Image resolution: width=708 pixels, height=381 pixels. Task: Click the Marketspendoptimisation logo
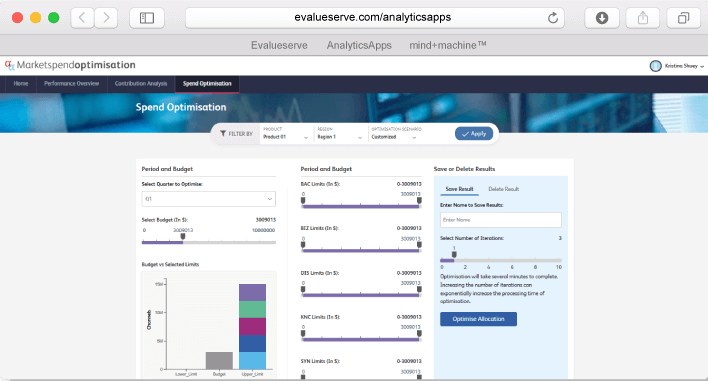tap(70, 65)
